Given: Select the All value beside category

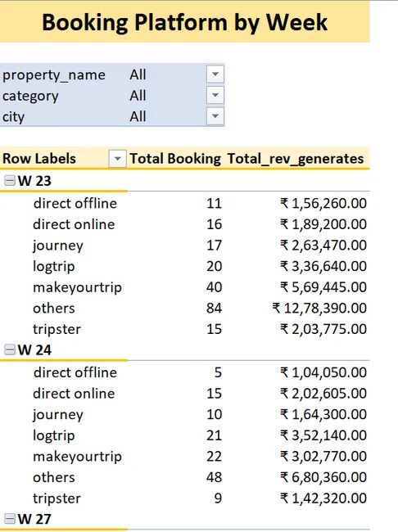Looking at the screenshot, I should (138, 96).
